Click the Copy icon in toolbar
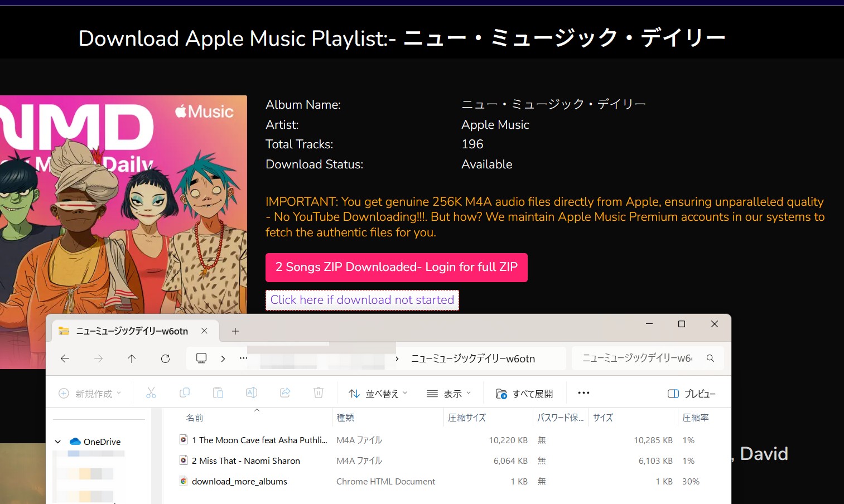This screenshot has width=844, height=504. (x=185, y=393)
